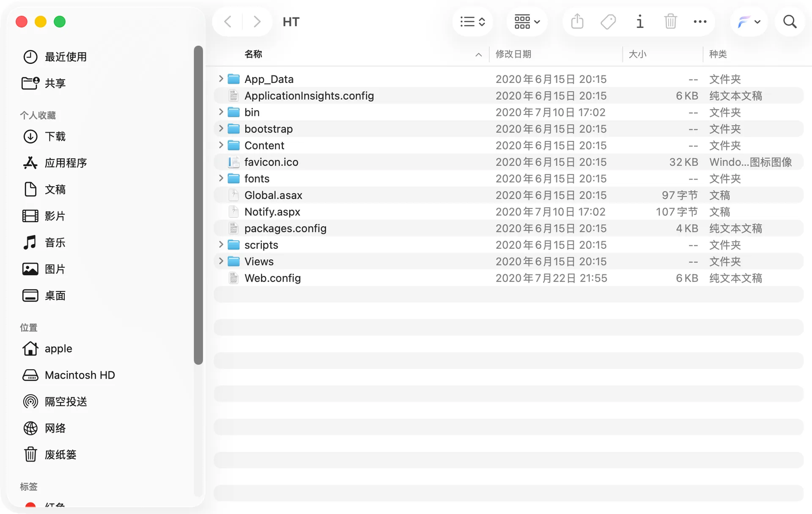
Task: Go forward with the right arrow
Action: coord(257,22)
